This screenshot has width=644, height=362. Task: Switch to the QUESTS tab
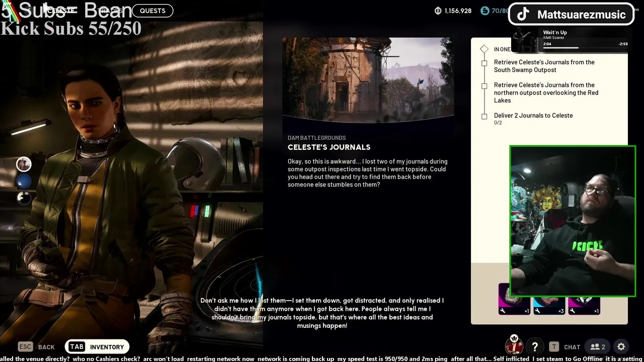click(152, 11)
